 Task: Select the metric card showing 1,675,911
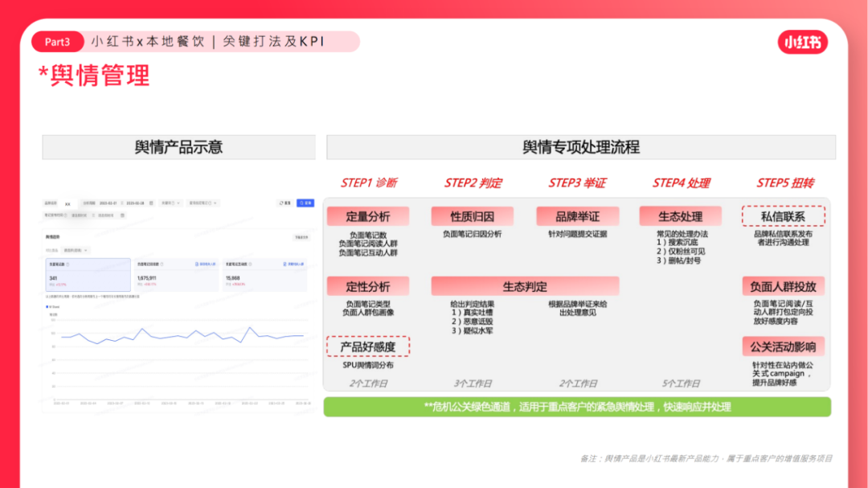tap(177, 275)
